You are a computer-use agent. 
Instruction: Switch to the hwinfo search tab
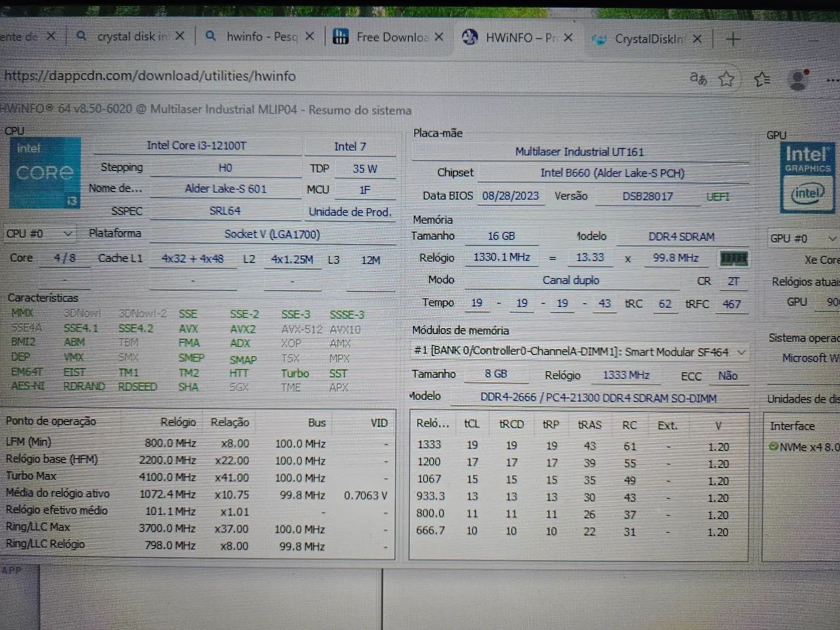click(259, 36)
